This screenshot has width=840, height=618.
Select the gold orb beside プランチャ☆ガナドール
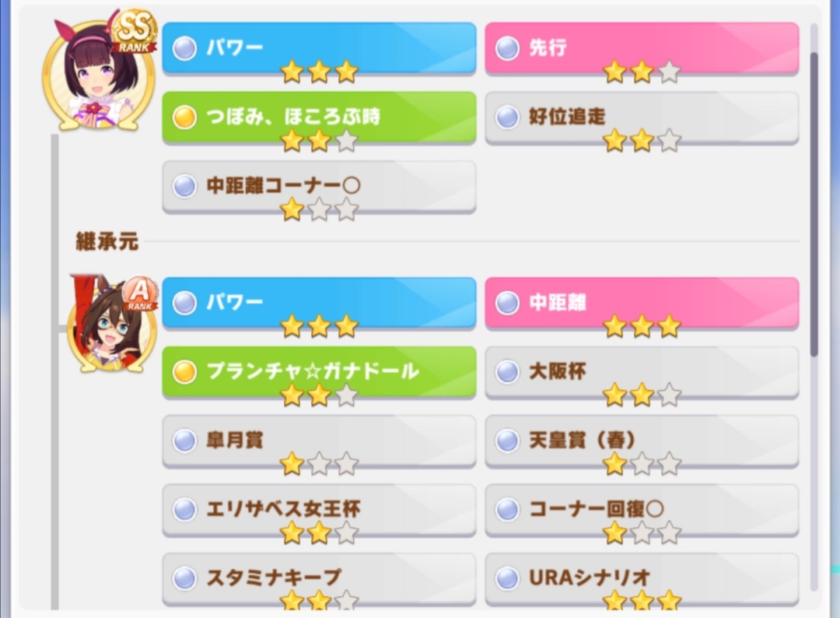click(x=184, y=371)
